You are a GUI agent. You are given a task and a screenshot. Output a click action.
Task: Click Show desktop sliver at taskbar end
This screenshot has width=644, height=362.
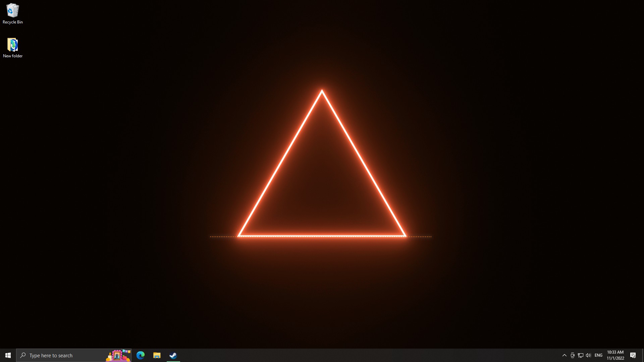coord(643,355)
